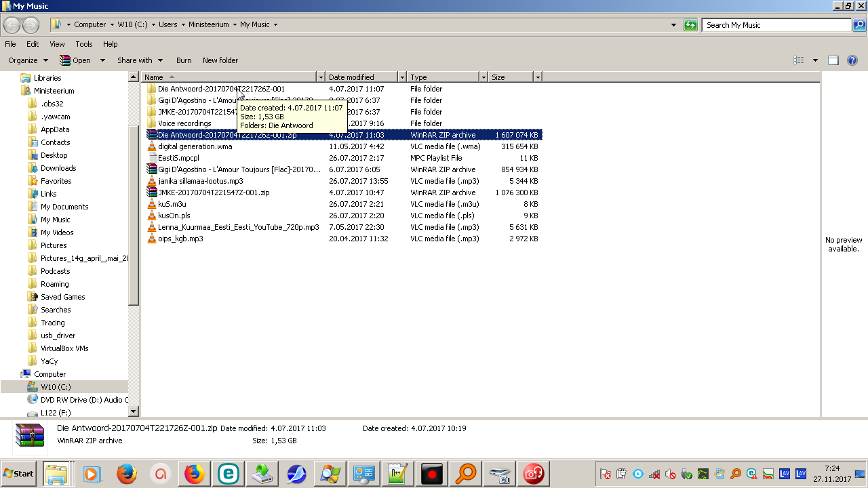Click the navigation pane scroll down arrow
868x488 pixels.
click(x=133, y=411)
